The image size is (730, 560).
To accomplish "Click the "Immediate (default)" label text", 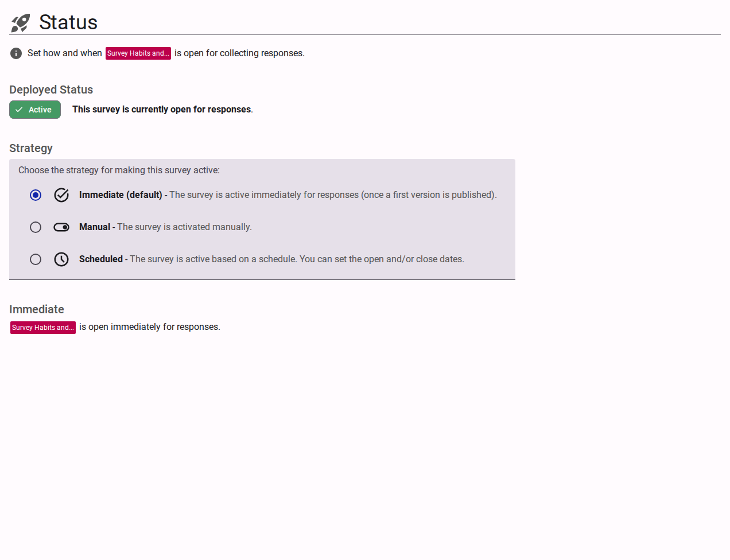I will (x=121, y=195).
